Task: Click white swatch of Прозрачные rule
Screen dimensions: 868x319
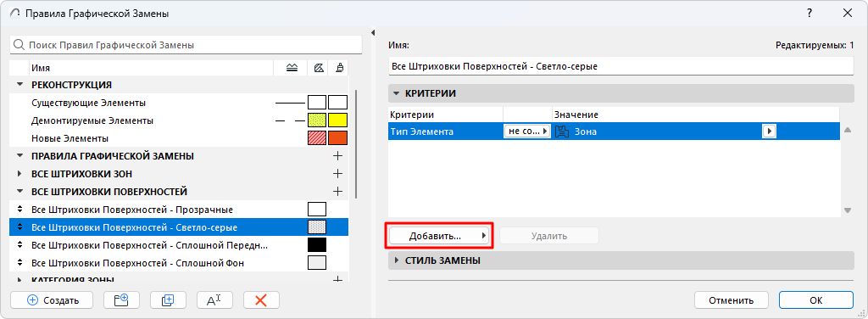Action: tap(317, 210)
